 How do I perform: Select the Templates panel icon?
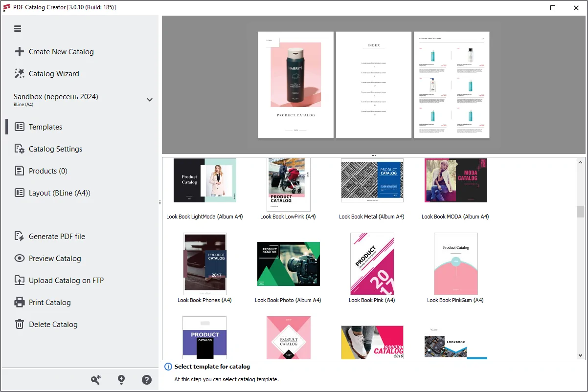[19, 127]
